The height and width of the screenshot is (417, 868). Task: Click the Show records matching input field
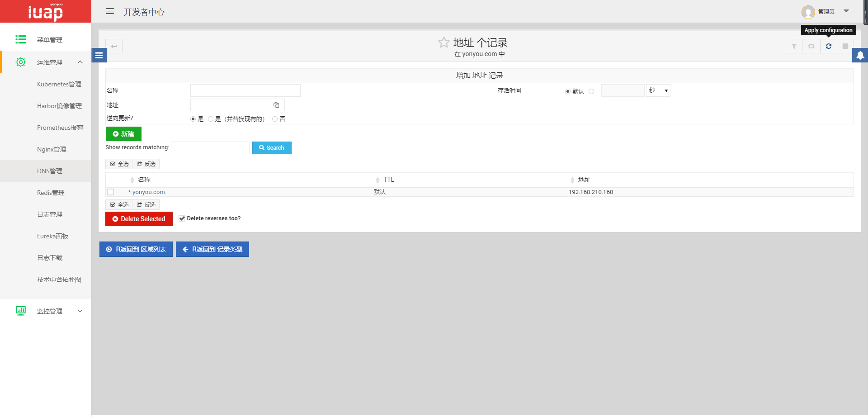210,148
